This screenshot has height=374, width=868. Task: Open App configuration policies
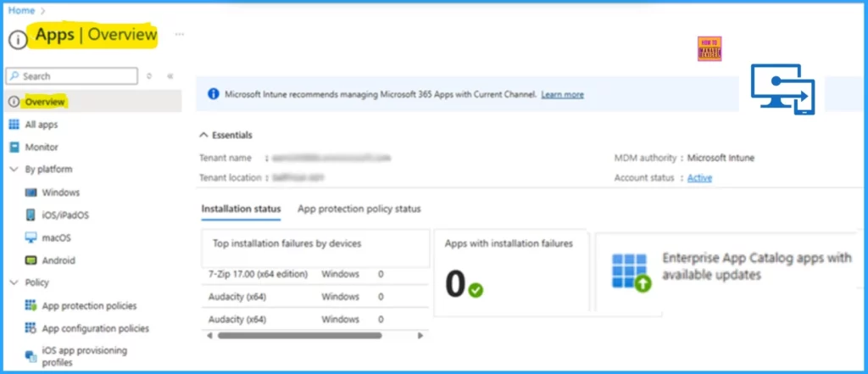[96, 328]
